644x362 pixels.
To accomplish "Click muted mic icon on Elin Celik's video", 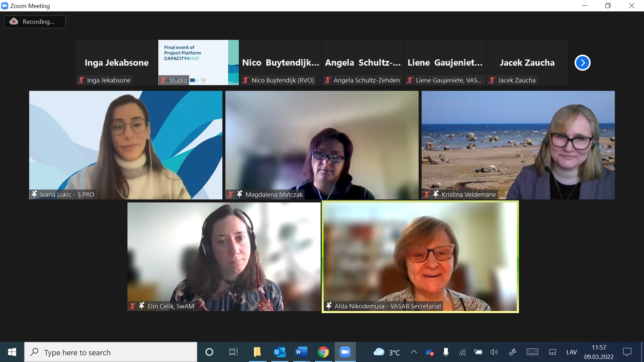I will [x=132, y=306].
